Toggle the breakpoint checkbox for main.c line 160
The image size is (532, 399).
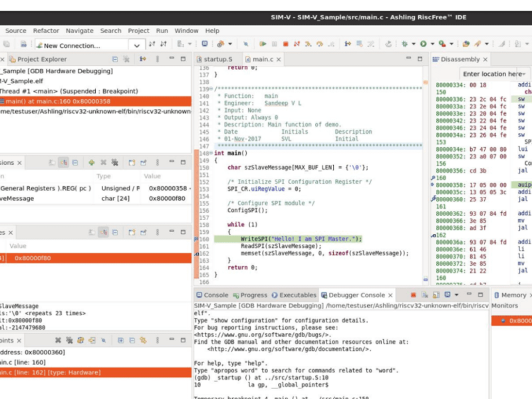tap(3, 361)
